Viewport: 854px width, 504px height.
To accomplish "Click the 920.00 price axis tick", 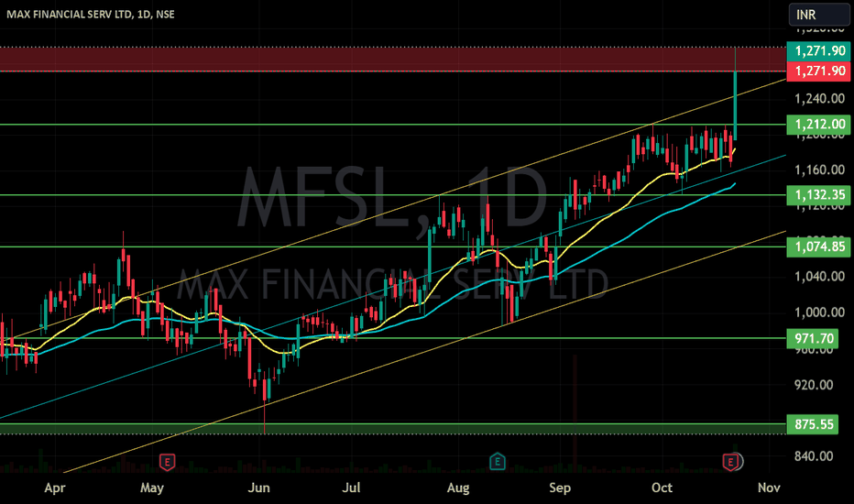I will click(814, 385).
